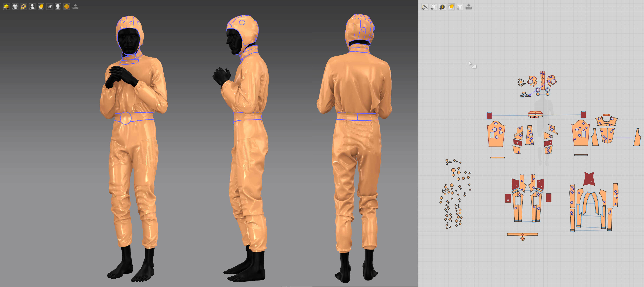
Task: Toggle the orange globe environment visibility icon
Action: tap(66, 7)
